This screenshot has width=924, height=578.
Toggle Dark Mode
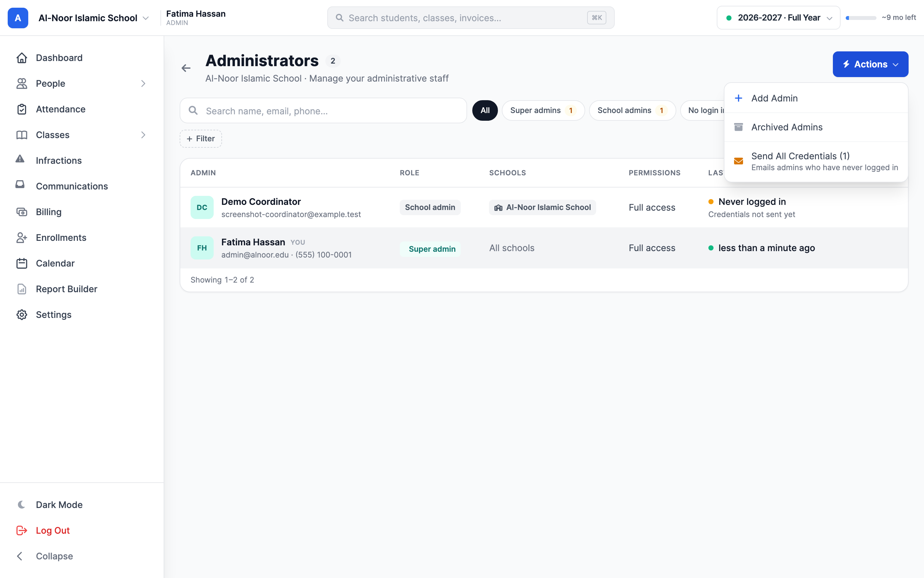[x=50, y=504]
